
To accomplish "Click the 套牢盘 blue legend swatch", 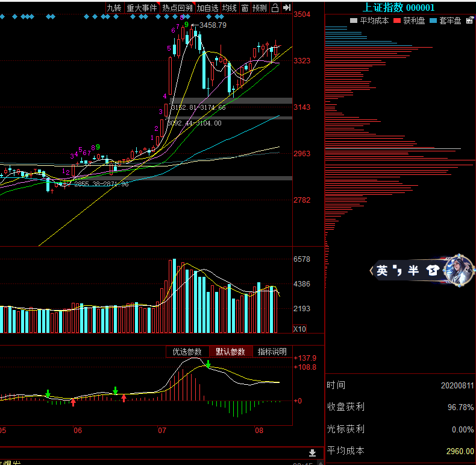I will pyautogui.click(x=433, y=21).
